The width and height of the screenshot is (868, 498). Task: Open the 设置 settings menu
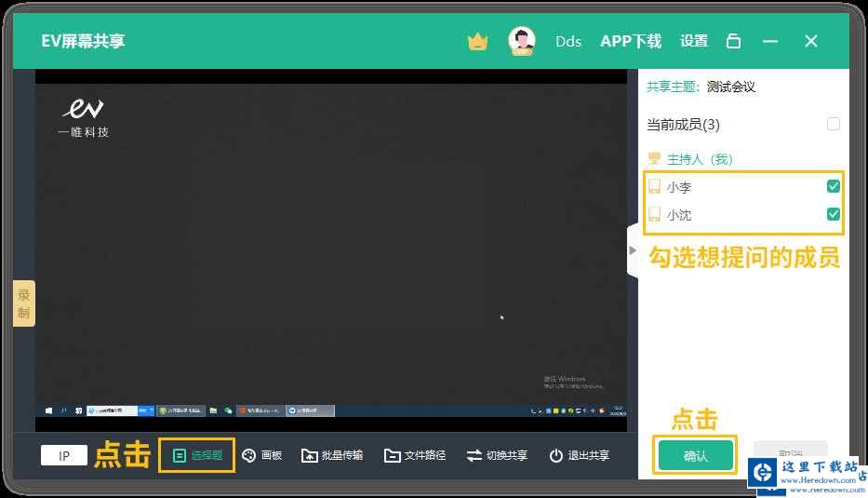click(694, 41)
